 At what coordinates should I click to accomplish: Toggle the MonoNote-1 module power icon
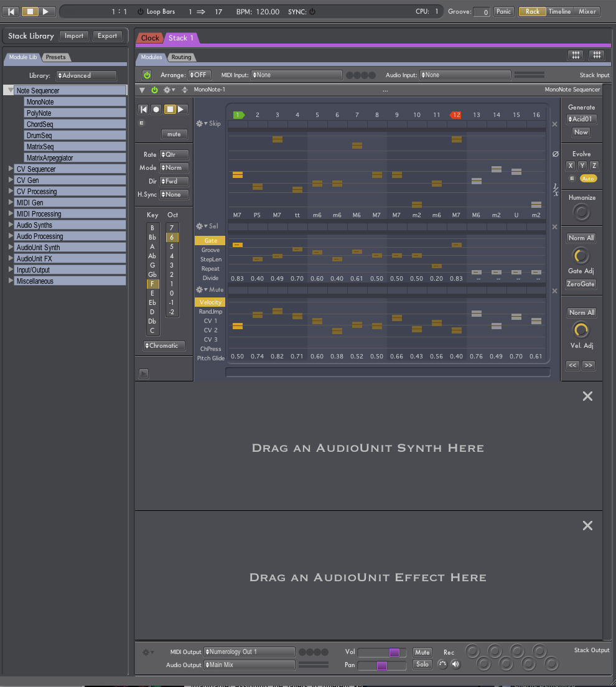point(154,90)
